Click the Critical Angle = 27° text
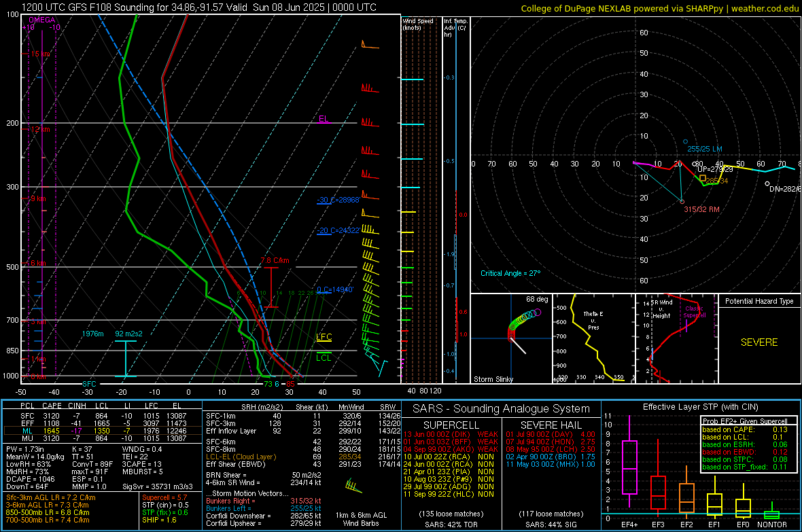This screenshot has width=802, height=532. (x=510, y=273)
